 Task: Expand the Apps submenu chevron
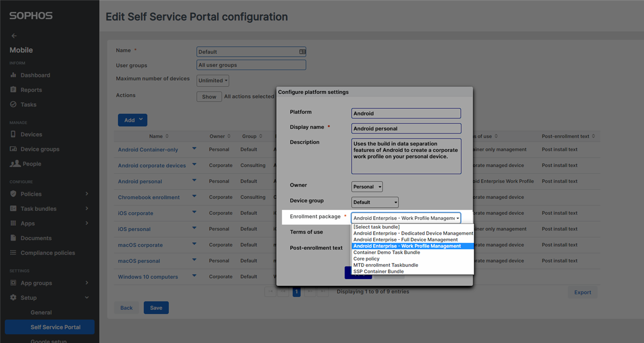(x=87, y=223)
